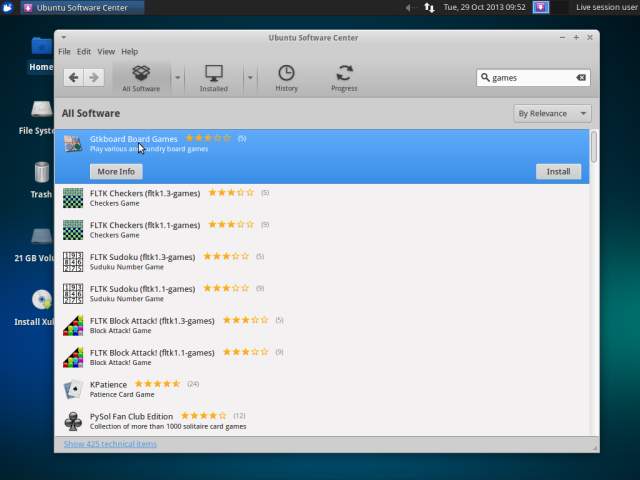
Task: Click the forward navigation arrow
Action: (94, 77)
